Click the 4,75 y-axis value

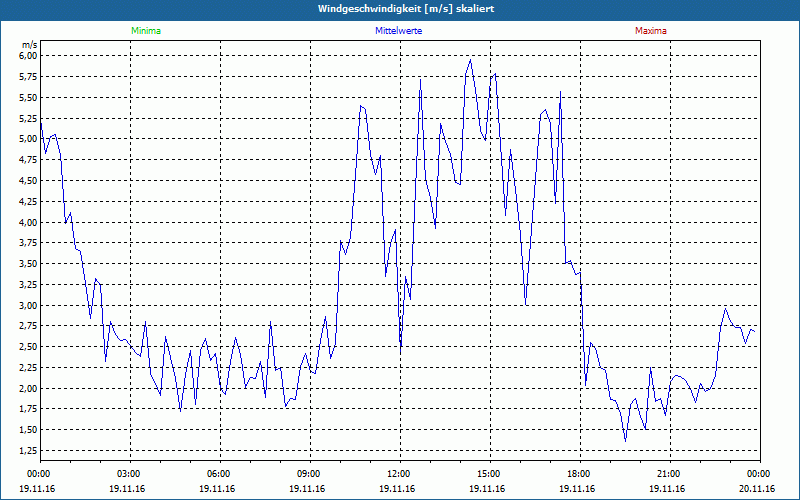pyautogui.click(x=29, y=160)
